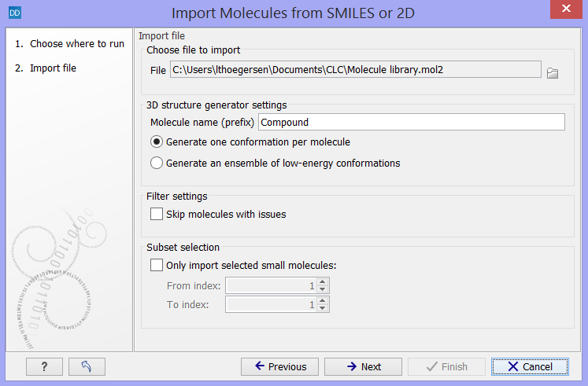Viewport: 588px width, 386px height.
Task: Click the Molecule name prefix field
Action: tap(412, 122)
